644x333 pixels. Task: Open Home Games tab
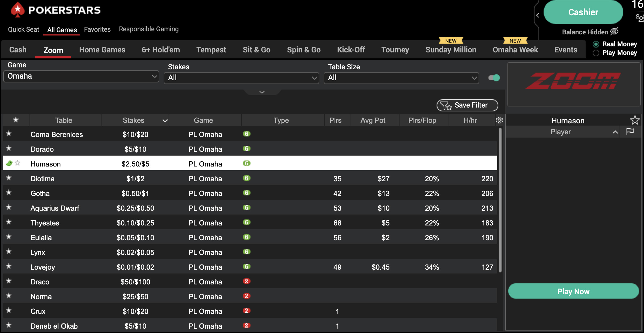(102, 50)
